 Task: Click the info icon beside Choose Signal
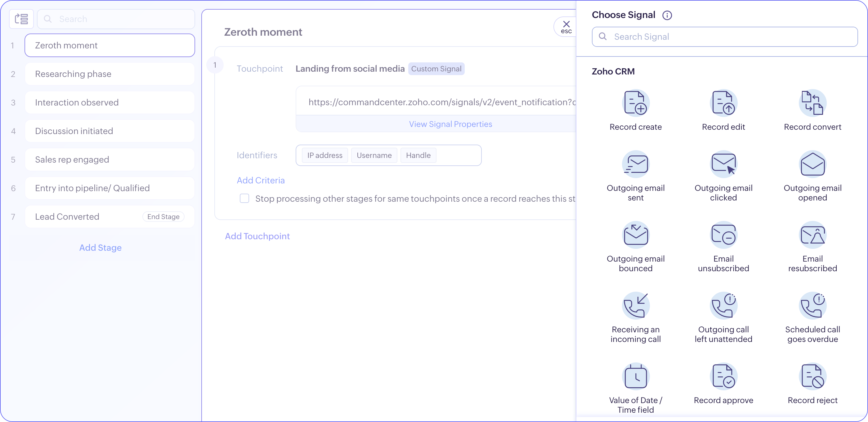(667, 15)
